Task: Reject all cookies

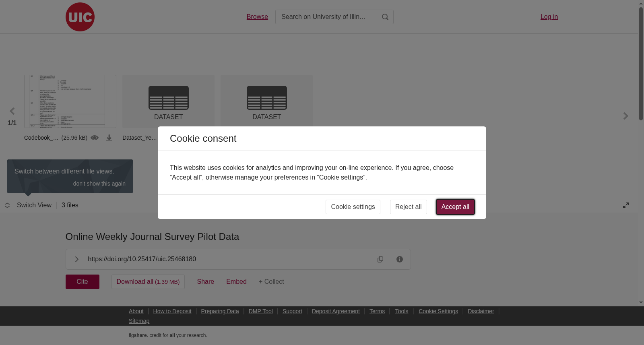Action: (x=409, y=207)
